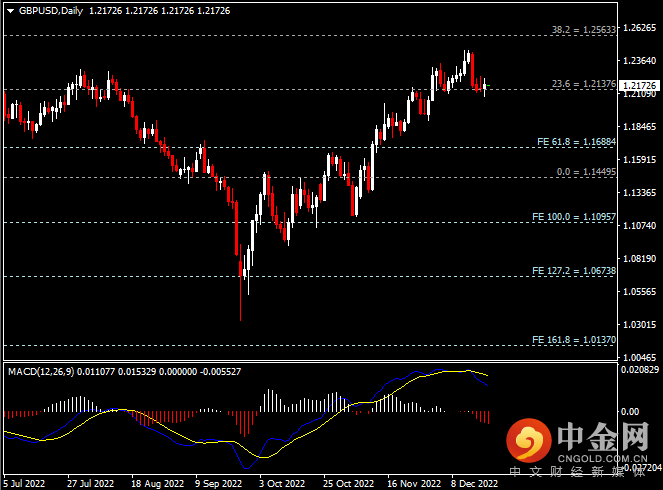Image resolution: width=663 pixels, height=490 pixels.
Task: Select the FE 61.8 = 1.16884 label
Action: click(574, 142)
